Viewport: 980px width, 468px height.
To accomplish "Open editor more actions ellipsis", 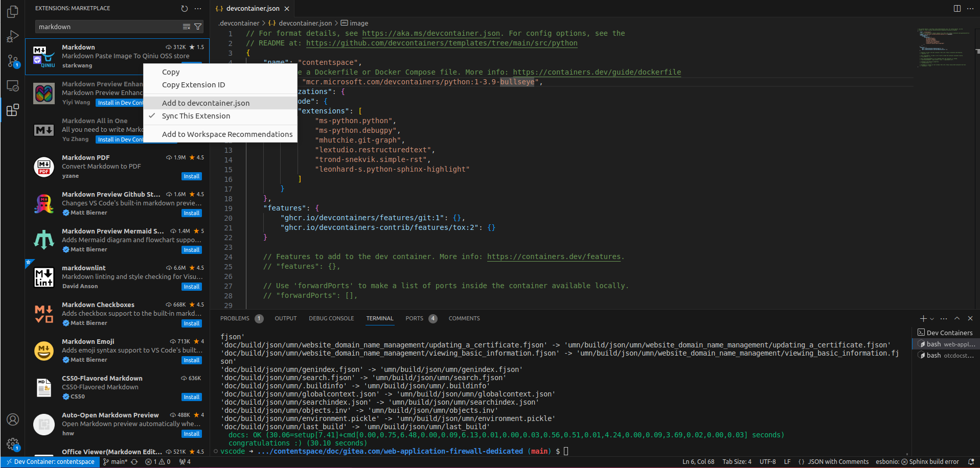I will [970, 8].
